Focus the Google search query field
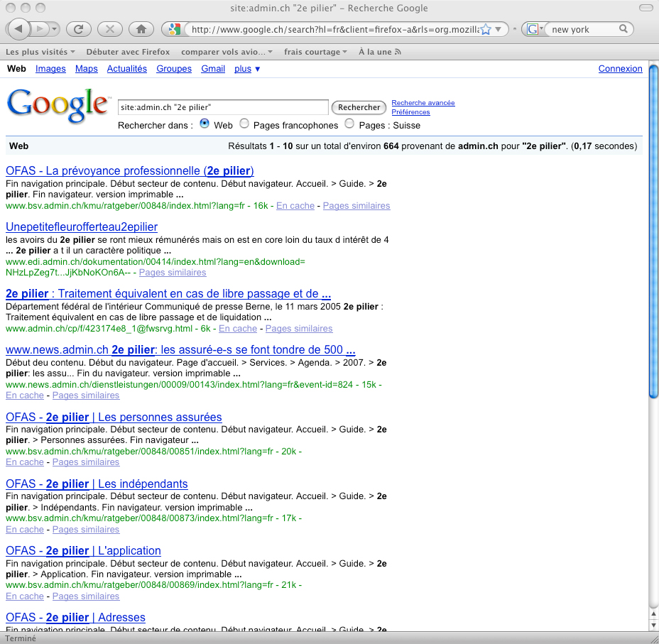This screenshot has width=659, height=644. 223,107
